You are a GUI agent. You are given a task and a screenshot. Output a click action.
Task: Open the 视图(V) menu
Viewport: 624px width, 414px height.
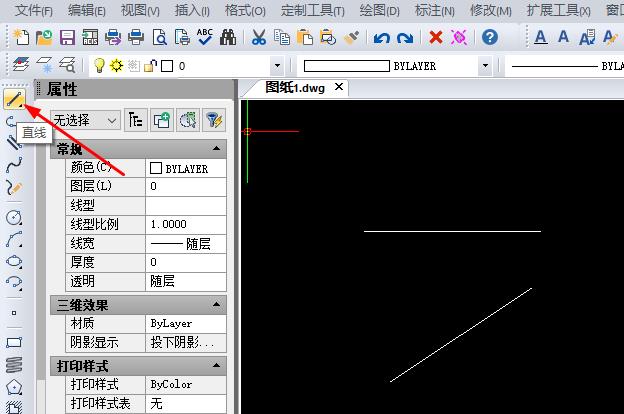pyautogui.click(x=140, y=10)
